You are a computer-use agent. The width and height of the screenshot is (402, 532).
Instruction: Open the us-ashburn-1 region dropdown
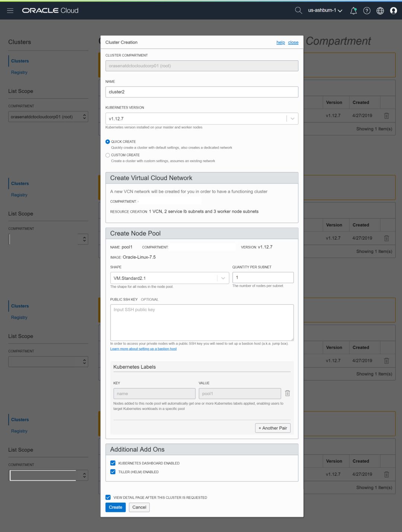[x=325, y=10]
